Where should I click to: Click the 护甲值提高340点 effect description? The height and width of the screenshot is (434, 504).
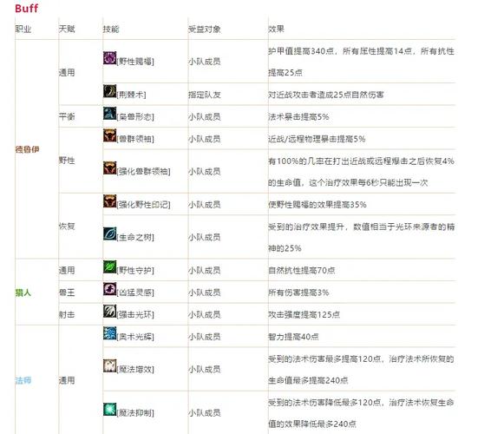click(x=361, y=62)
